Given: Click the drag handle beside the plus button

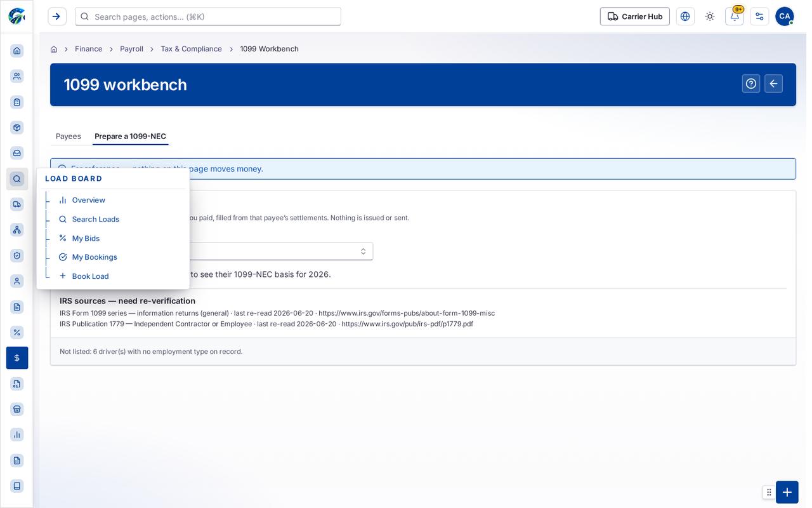Looking at the screenshot, I should point(769,492).
